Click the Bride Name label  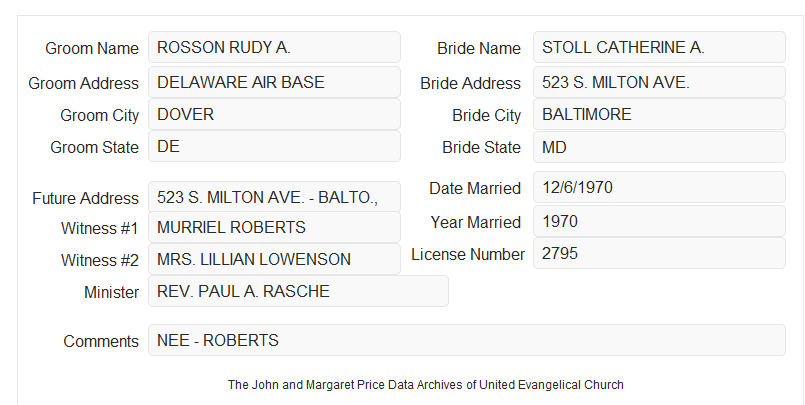[479, 48]
